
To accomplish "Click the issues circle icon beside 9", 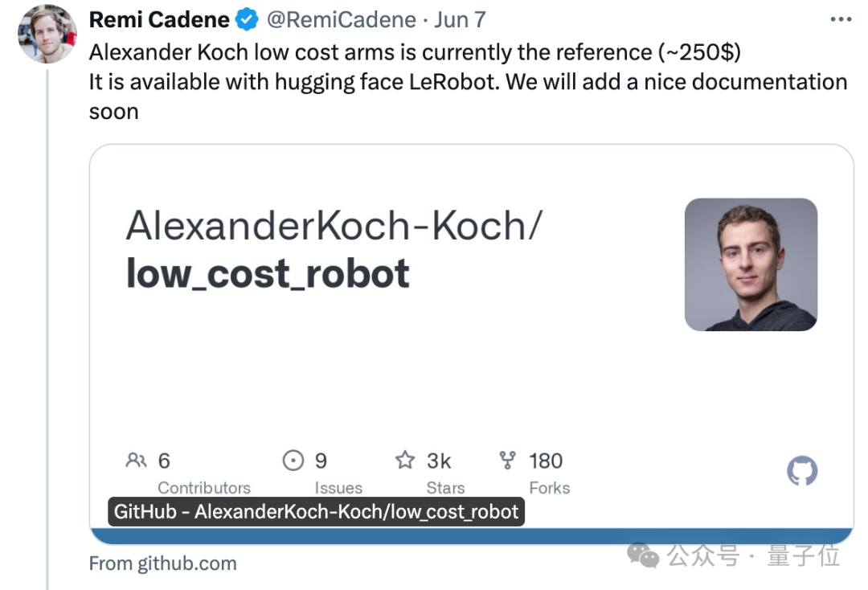I will pos(293,460).
